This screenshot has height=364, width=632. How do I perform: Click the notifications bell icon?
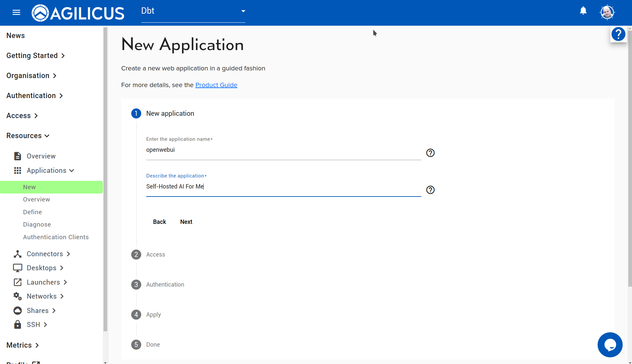coord(583,11)
